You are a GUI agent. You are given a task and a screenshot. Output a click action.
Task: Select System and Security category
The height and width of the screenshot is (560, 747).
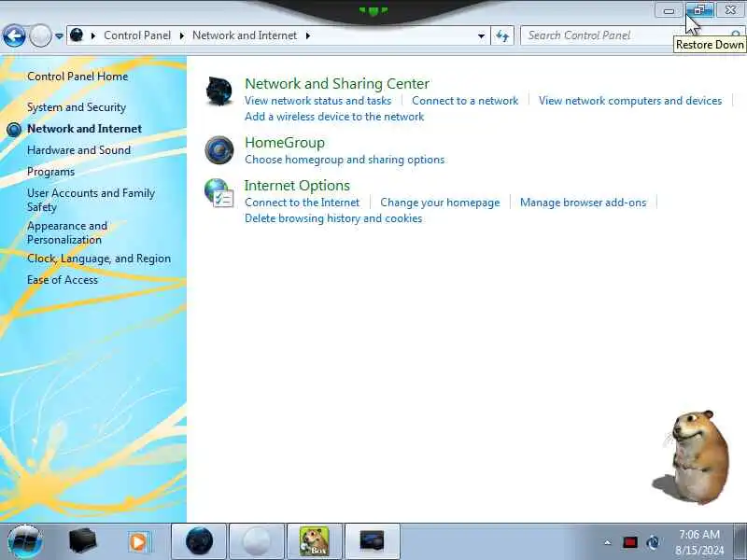[x=77, y=107]
